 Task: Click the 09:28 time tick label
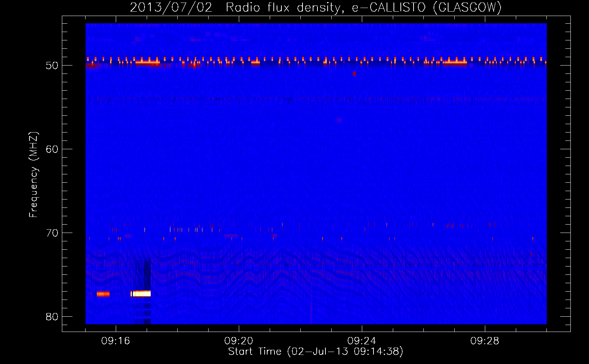485,341
